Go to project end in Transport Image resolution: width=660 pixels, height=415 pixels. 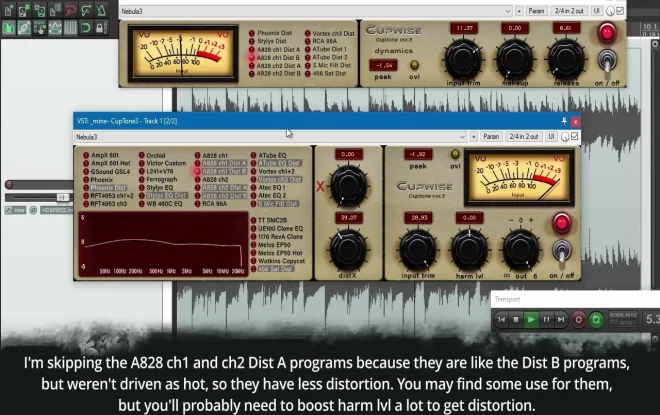tap(561, 320)
